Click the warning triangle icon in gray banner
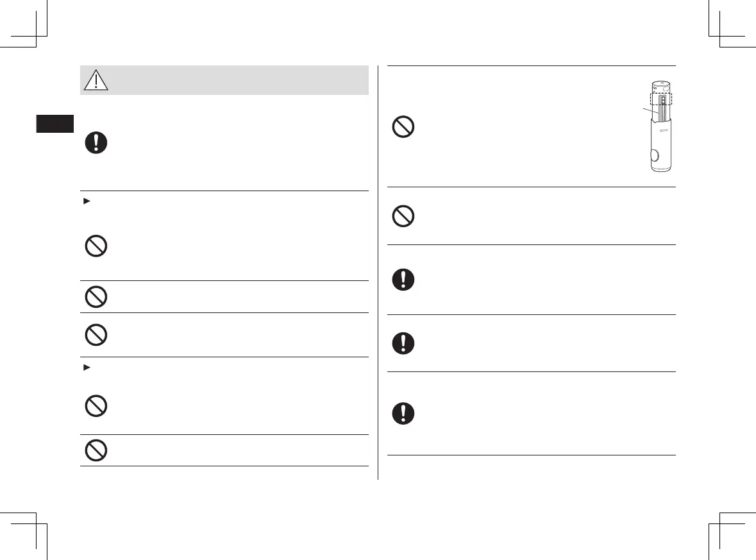Image resolution: width=756 pixels, height=560 pixels. (96, 80)
